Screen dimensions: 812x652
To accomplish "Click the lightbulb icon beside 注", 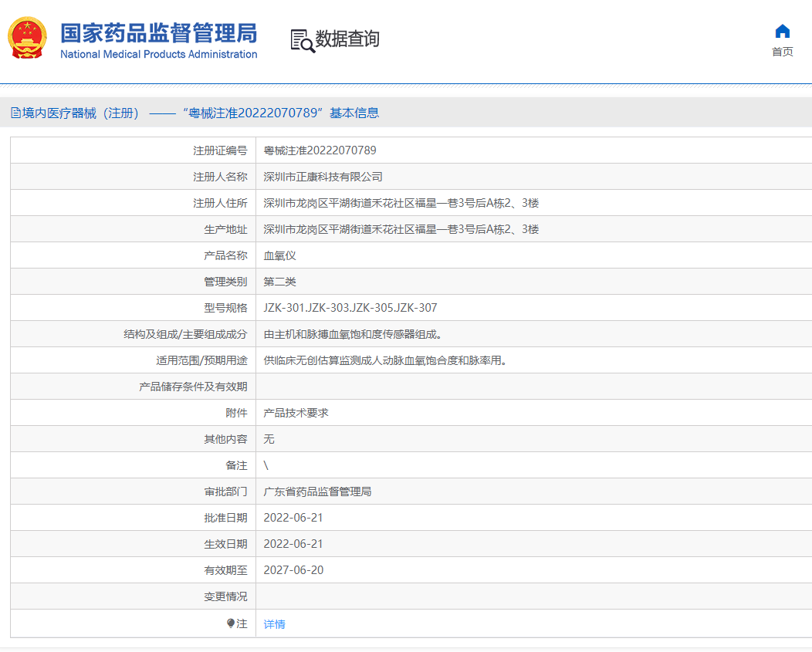I will tap(231, 623).
